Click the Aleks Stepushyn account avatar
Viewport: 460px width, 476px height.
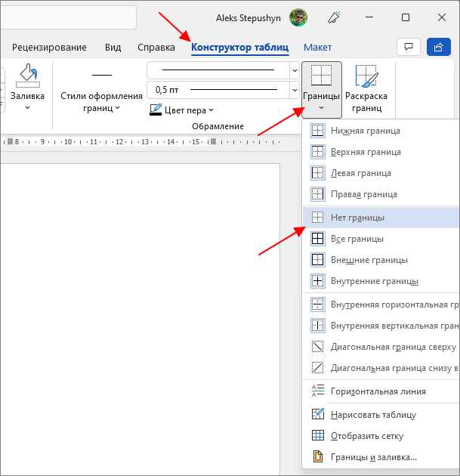298,17
